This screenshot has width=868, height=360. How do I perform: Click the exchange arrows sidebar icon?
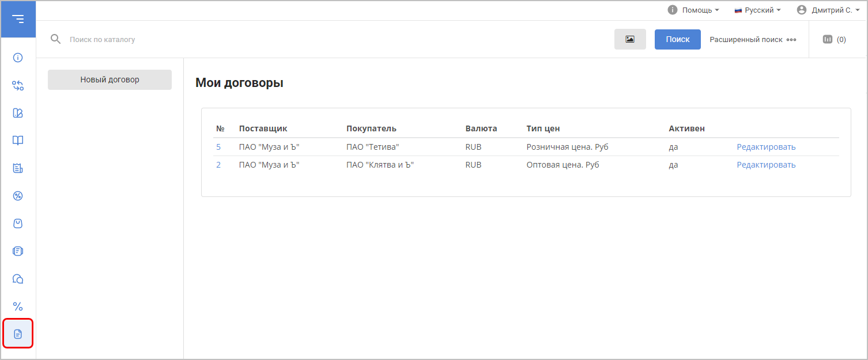(18, 85)
